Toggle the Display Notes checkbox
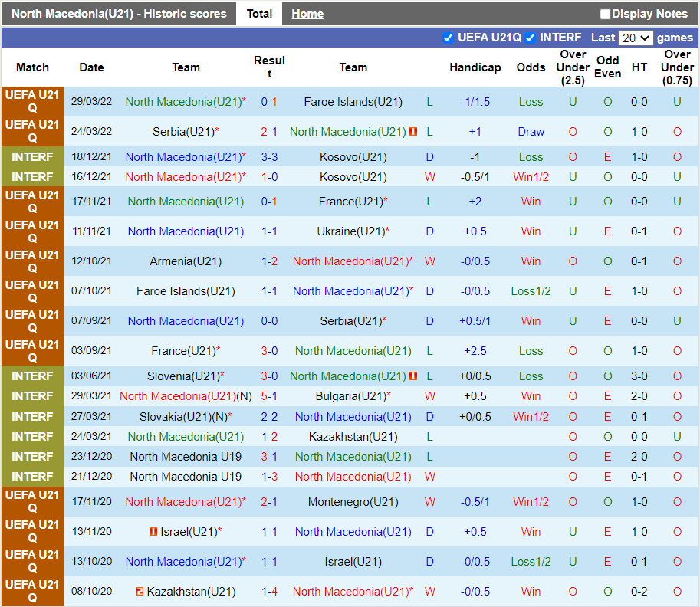This screenshot has height=607, width=700. [x=605, y=15]
